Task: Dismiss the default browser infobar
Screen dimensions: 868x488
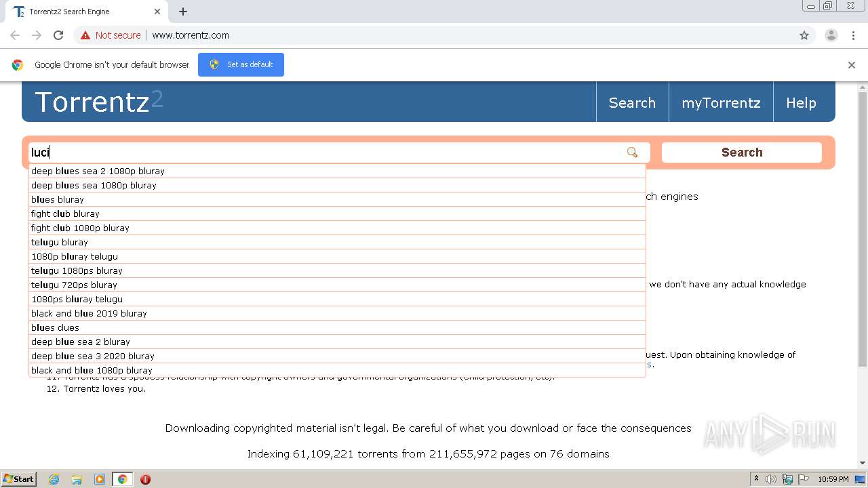Action: 852,65
